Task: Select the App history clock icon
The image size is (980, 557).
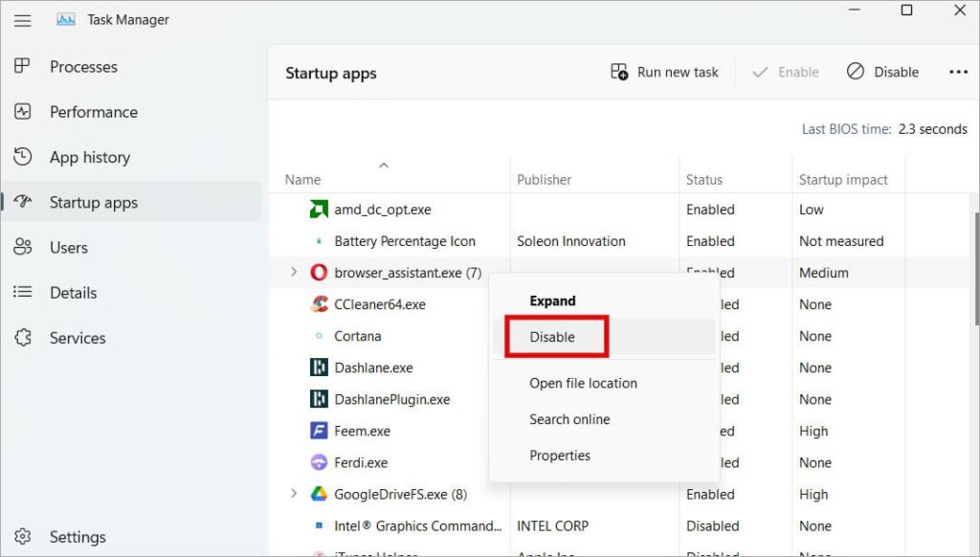Action: 23,157
